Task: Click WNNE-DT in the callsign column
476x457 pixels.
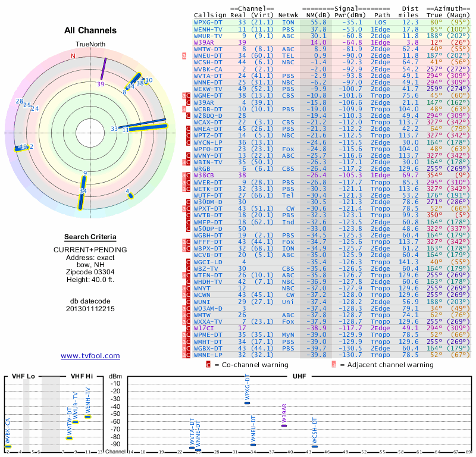Action: coord(208,82)
